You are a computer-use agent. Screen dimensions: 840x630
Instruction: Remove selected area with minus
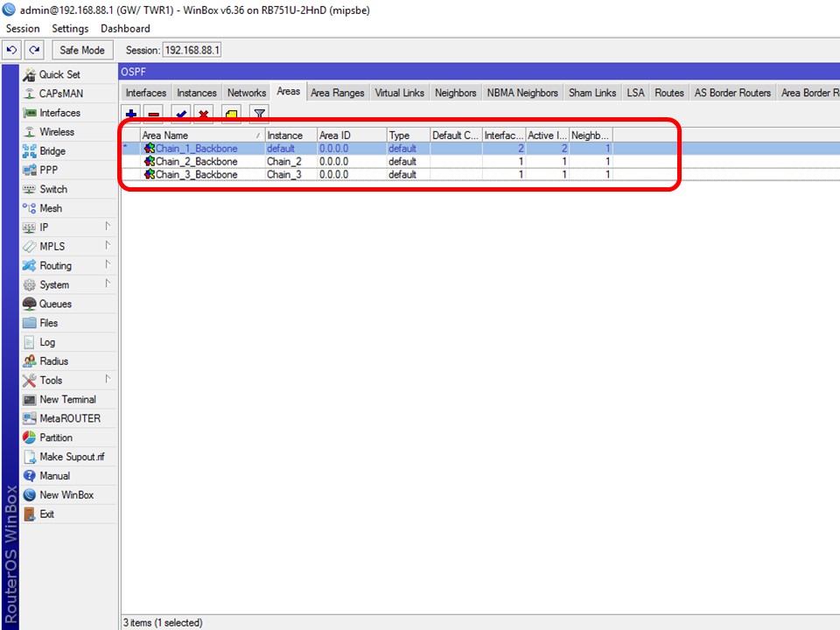(x=154, y=114)
